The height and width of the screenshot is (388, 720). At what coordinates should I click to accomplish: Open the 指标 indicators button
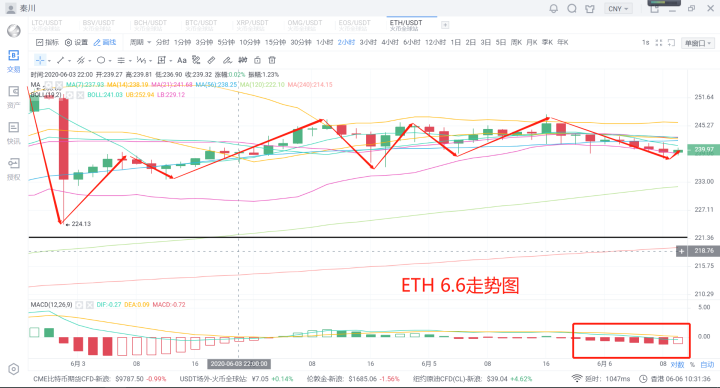pos(47,42)
